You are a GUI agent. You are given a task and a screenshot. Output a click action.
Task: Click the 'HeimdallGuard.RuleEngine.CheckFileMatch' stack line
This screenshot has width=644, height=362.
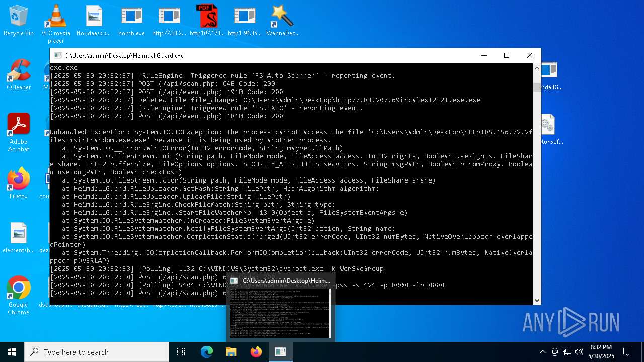198,205
